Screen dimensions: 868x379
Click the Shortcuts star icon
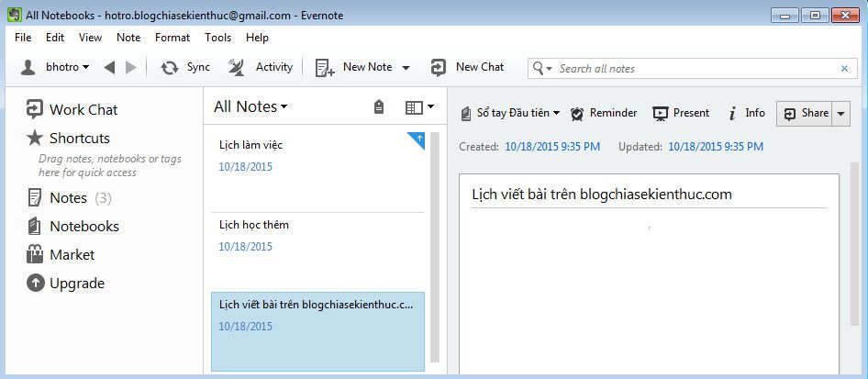[34, 138]
